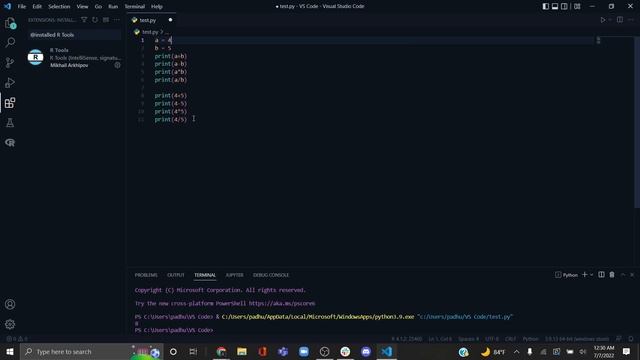
Task: Customize layout icon in title bar
Action: 577,6
